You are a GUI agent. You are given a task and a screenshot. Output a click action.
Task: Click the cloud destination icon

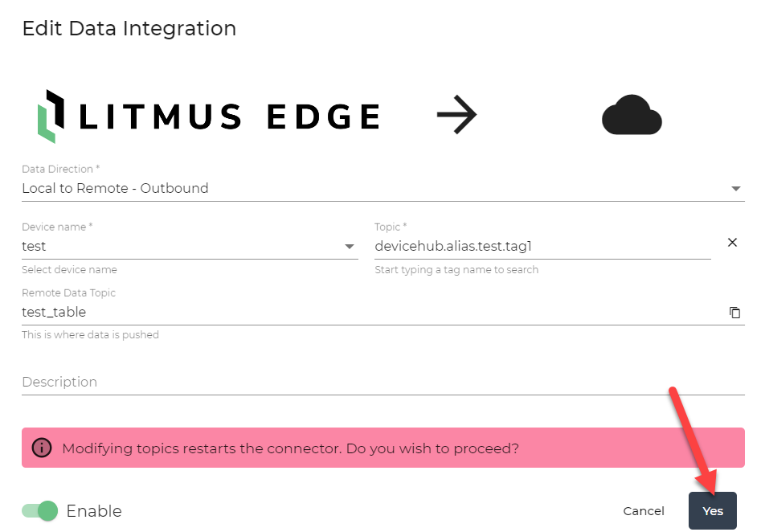coord(632,116)
